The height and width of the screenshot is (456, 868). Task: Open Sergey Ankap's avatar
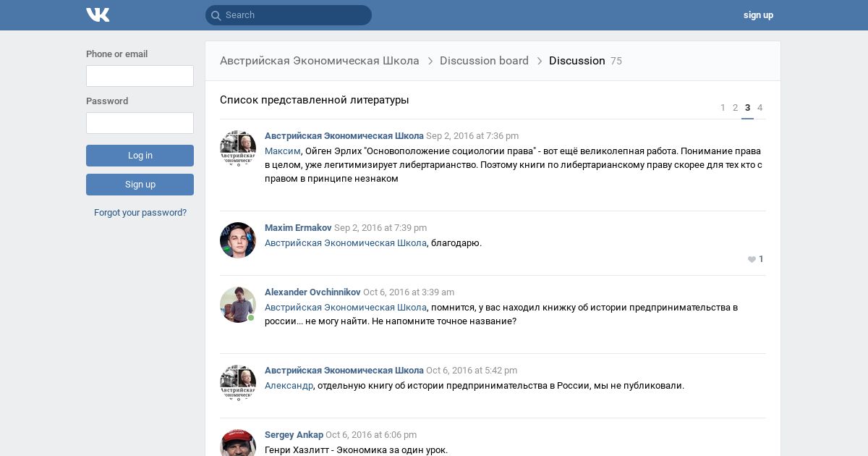(238, 442)
